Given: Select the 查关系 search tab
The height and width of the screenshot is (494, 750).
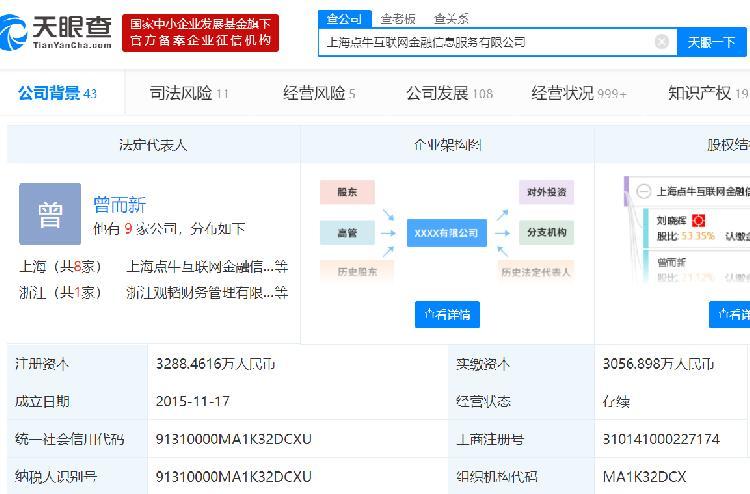Looking at the screenshot, I should [x=451, y=19].
